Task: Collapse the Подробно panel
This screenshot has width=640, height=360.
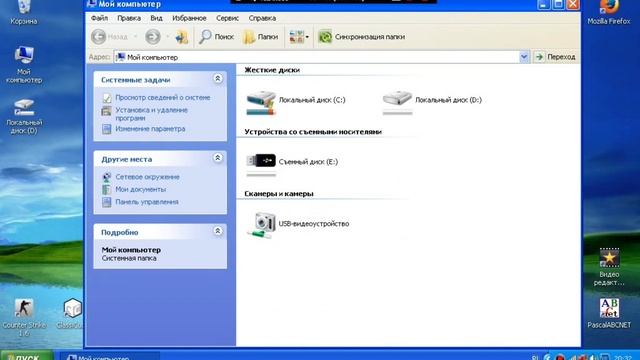Action: pos(218,231)
